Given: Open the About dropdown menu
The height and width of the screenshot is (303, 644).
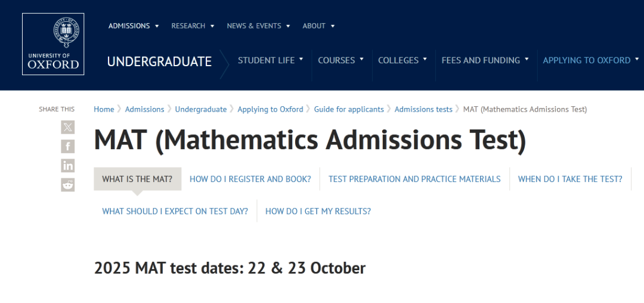Looking at the screenshot, I should [318, 26].
